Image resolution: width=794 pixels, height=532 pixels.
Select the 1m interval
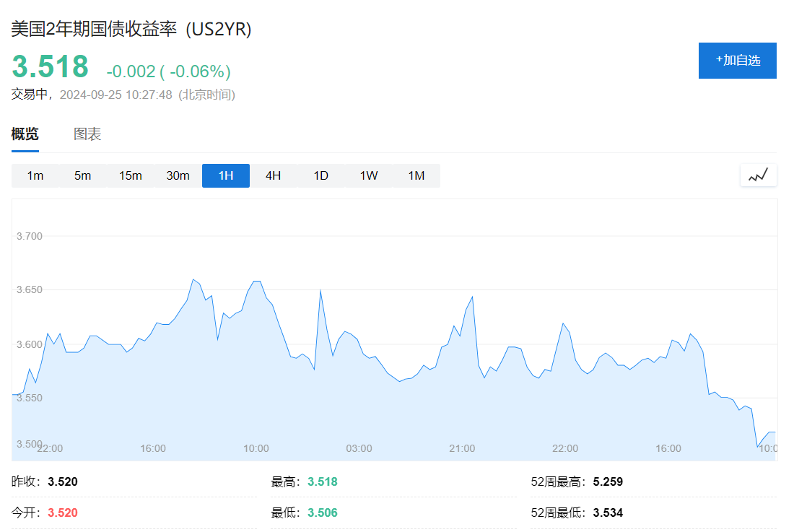pyautogui.click(x=35, y=175)
